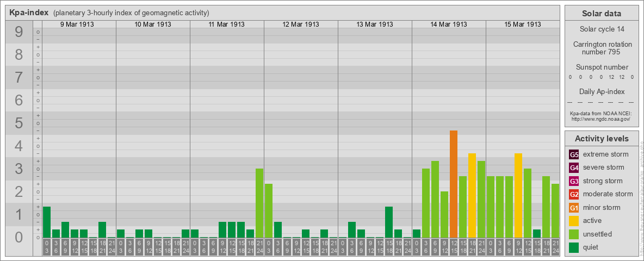
Task: Click the 'Solar cycle 14' text
Action: (601, 29)
